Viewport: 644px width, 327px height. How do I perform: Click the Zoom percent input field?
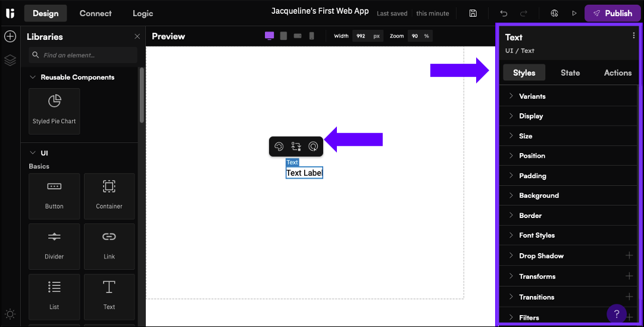420,36
